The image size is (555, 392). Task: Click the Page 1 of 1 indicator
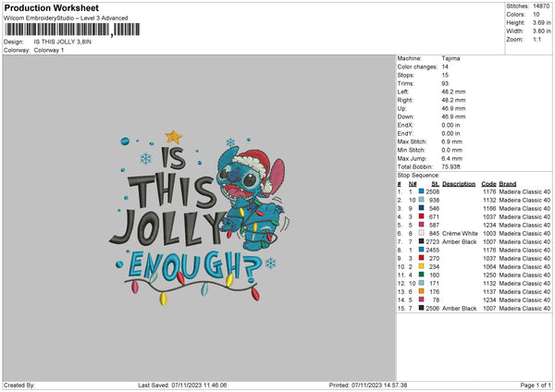click(536, 385)
